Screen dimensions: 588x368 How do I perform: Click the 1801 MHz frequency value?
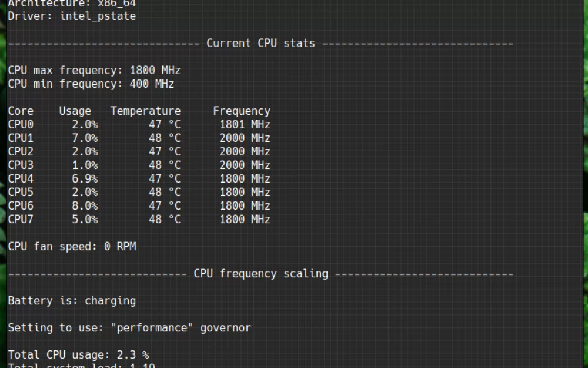pyautogui.click(x=245, y=125)
